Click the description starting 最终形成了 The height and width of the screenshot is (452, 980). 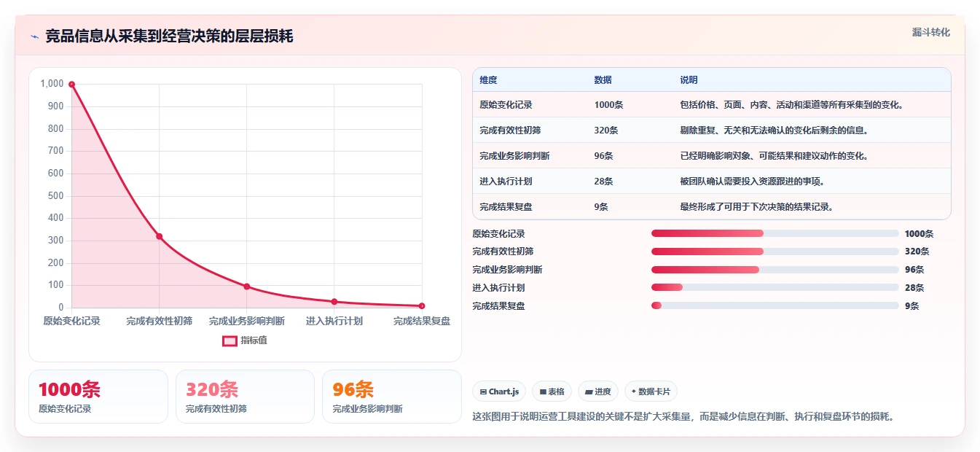tap(756, 207)
